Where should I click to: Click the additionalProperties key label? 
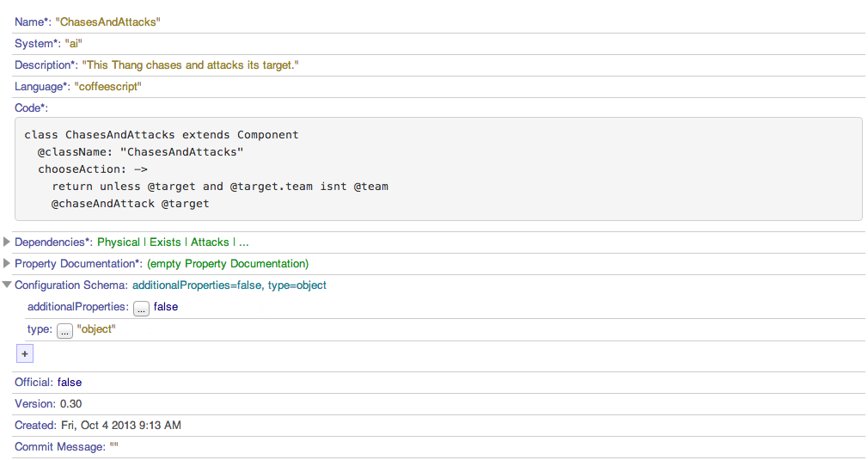(78, 307)
